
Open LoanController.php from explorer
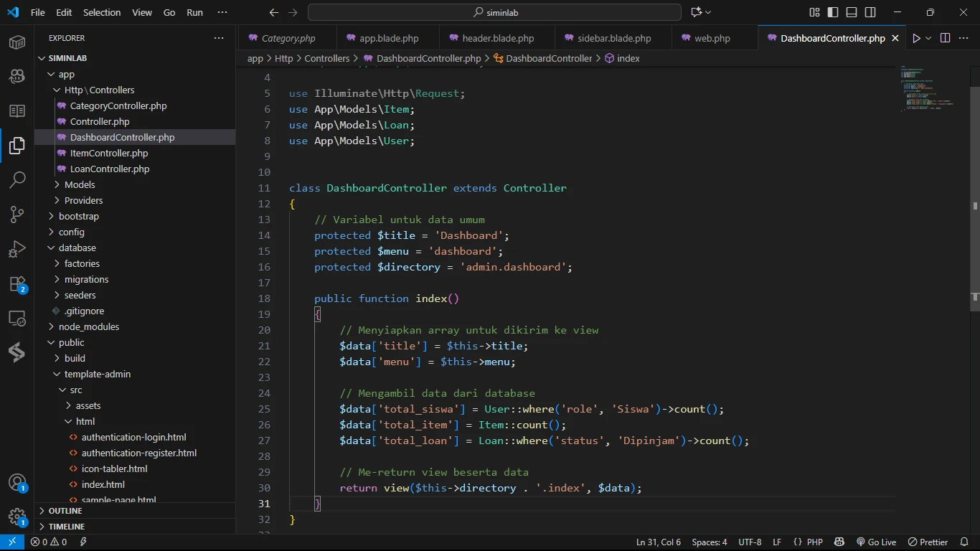point(110,169)
